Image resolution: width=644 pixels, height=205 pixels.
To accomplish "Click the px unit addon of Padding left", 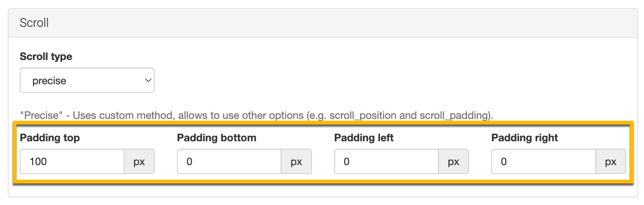I will [454, 162].
